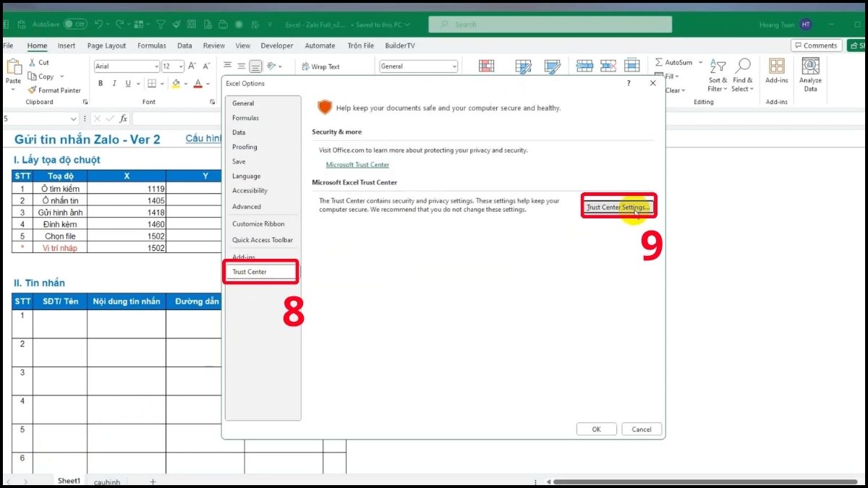Viewport: 868px width, 488px height.
Task: Click the Redo arrow in title bar
Action: [119, 24]
